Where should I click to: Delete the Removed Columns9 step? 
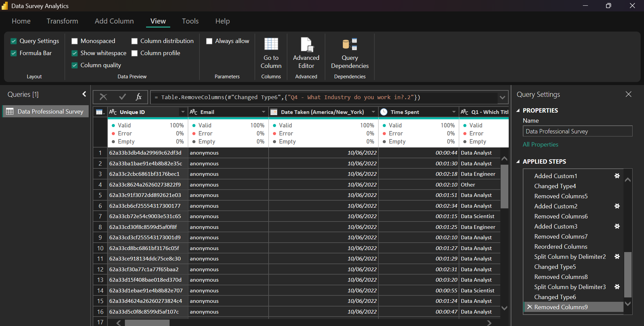[x=530, y=307]
